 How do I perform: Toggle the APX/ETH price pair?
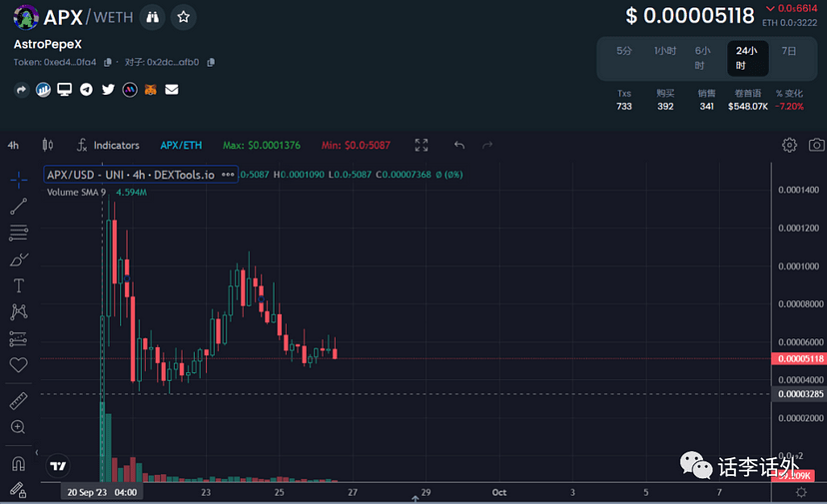point(181,145)
